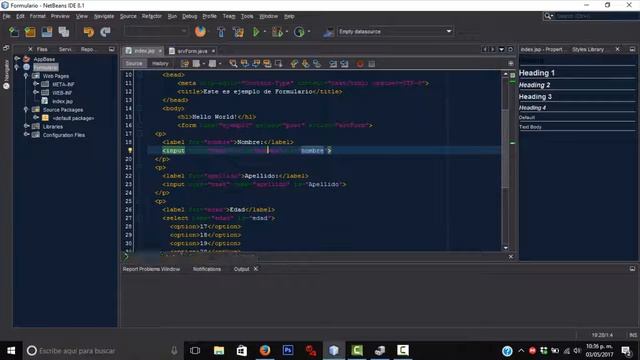Screen dimensions: 640x360
Task: Open the Run Project dropdown arrow
Action: point(265,31)
